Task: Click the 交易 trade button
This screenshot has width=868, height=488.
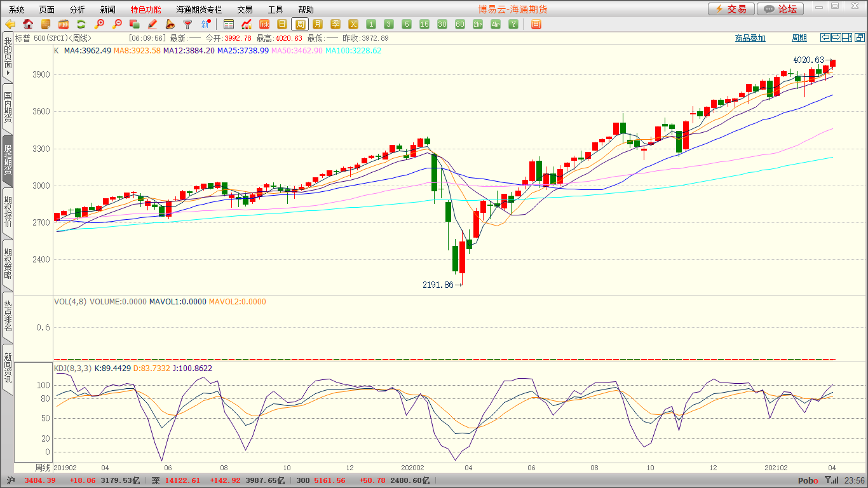Action: [731, 9]
